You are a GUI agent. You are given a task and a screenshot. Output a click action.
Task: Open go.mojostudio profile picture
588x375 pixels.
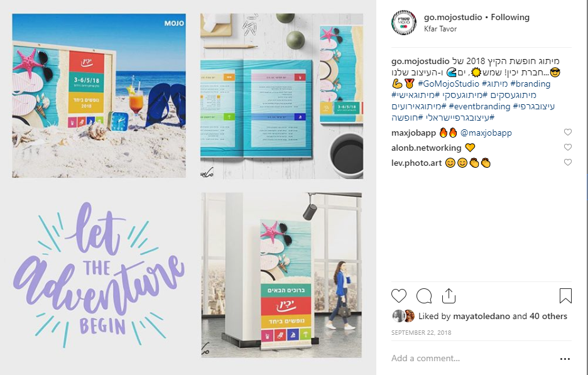pyautogui.click(x=403, y=23)
